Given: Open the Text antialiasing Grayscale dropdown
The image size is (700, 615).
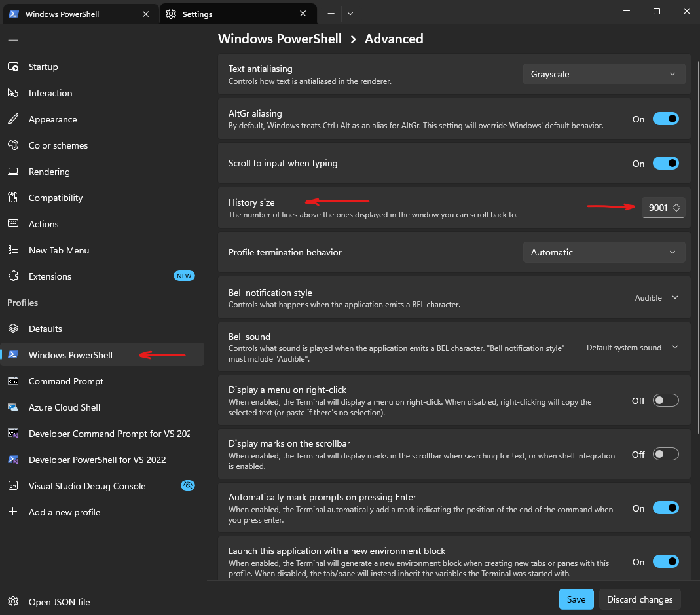Looking at the screenshot, I should click(604, 74).
